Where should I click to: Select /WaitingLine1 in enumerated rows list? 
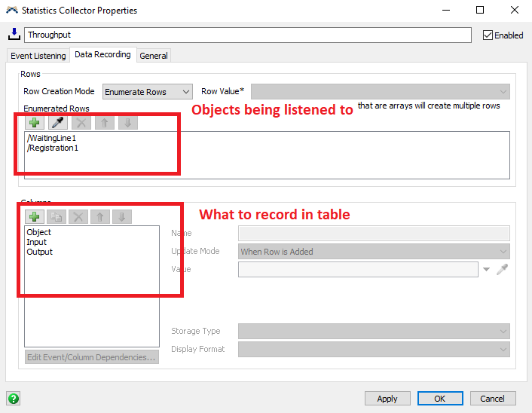pyautogui.click(x=52, y=139)
